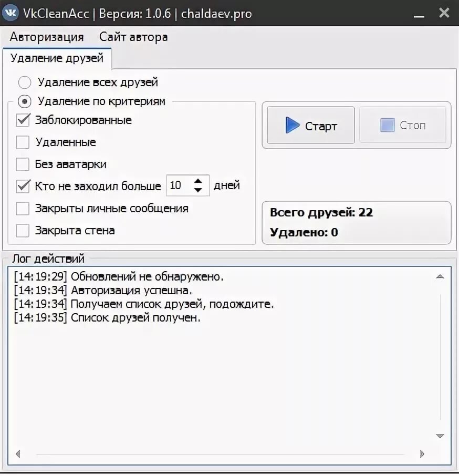The image size is (459, 476).
Task: Enable the Закрыты личные сообщения checkbox
Action: coord(23,209)
